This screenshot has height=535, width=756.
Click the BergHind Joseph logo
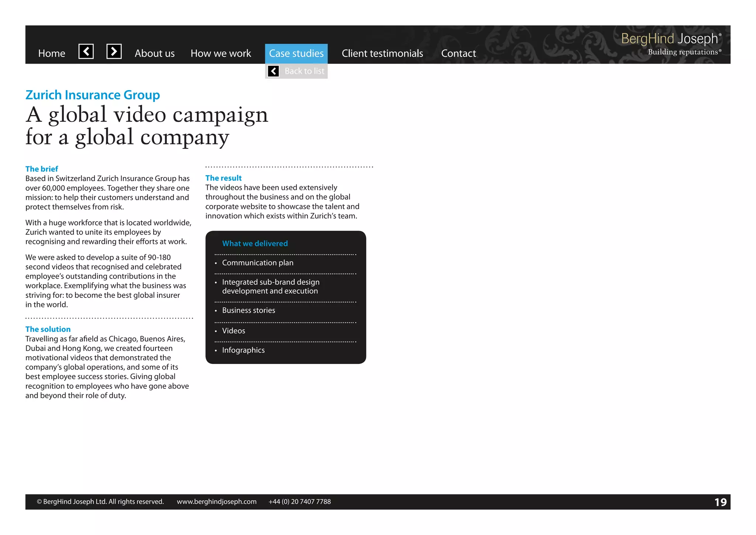(671, 43)
